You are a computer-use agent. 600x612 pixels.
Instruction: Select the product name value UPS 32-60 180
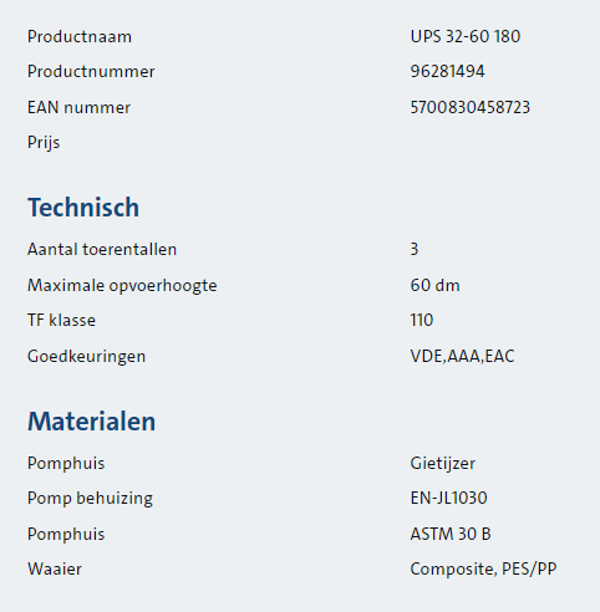click(x=465, y=37)
